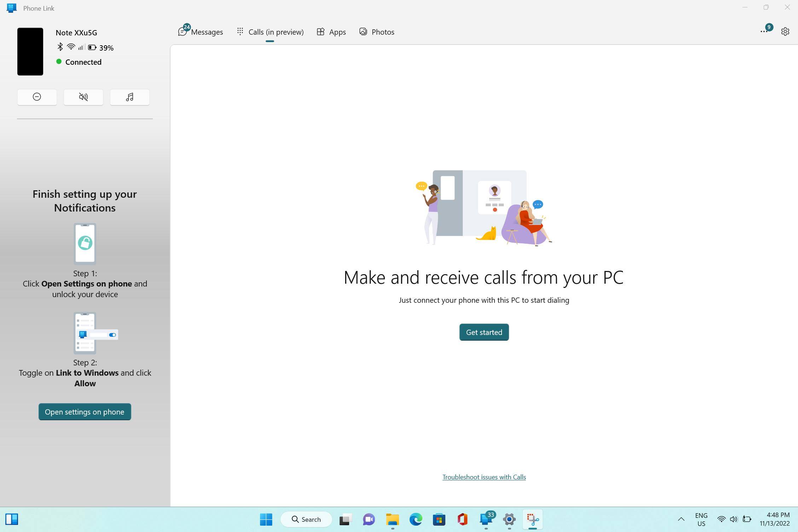Toggle Do Not Disturb on phone
The image size is (798, 532).
pyautogui.click(x=37, y=97)
